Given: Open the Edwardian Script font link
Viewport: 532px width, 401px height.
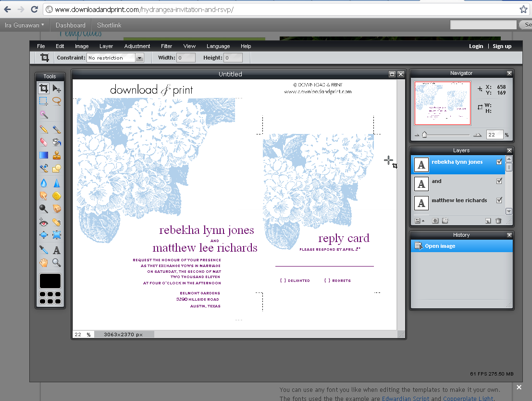Looking at the screenshot, I should click(x=406, y=398).
